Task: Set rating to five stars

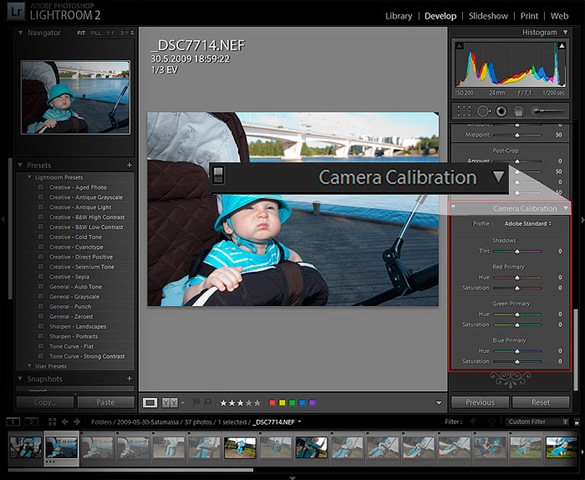Action: click(x=257, y=403)
